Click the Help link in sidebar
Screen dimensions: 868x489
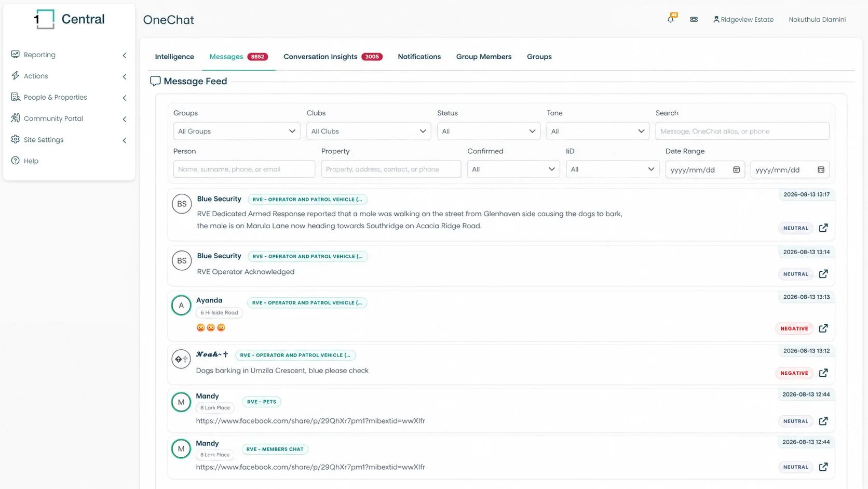[31, 161]
